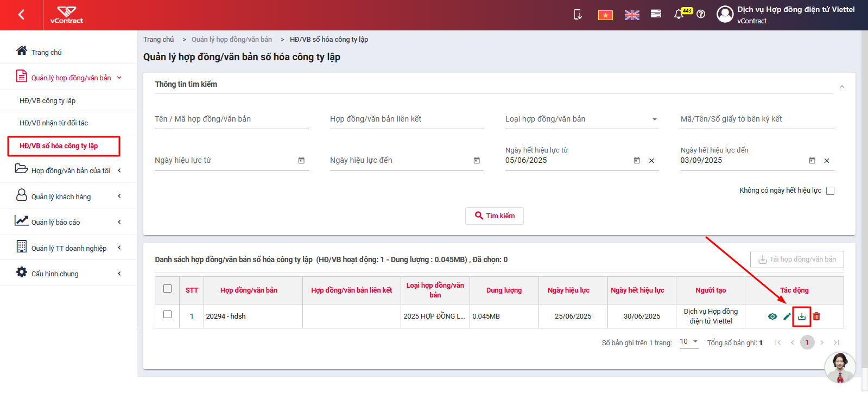Tick the select-all checkbox in the table header

(167, 289)
